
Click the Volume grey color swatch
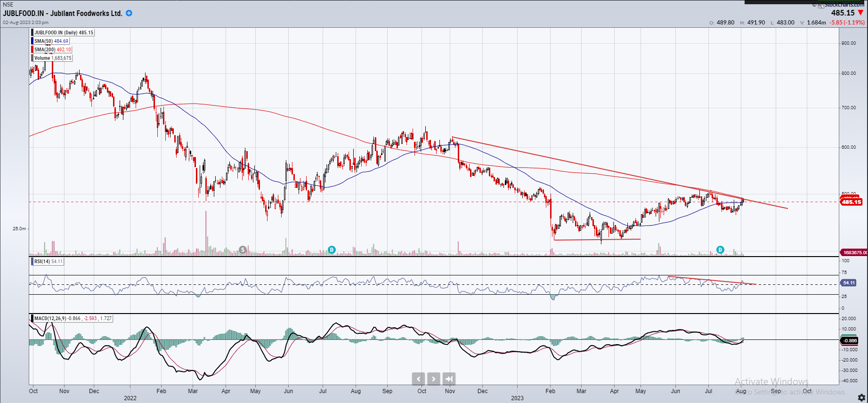[x=32, y=58]
